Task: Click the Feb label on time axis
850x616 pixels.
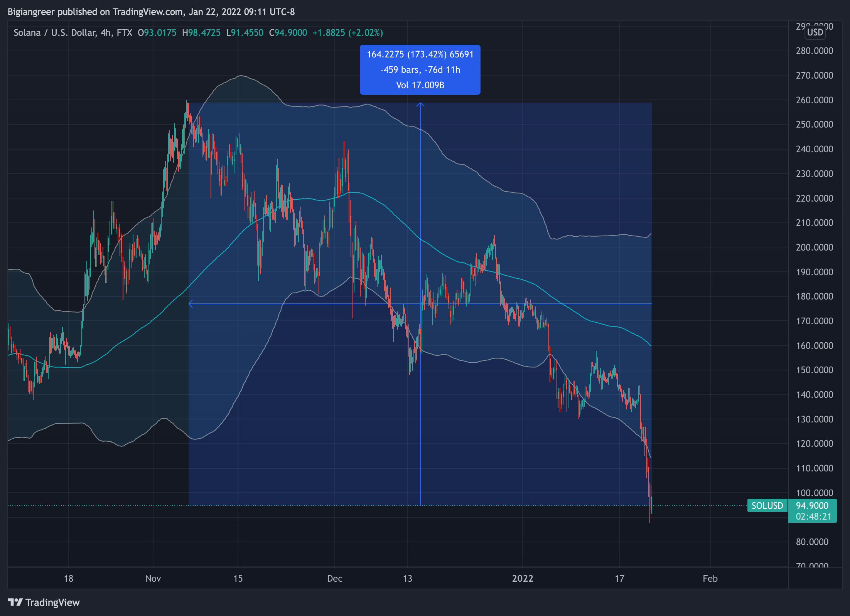Action: 710,578
